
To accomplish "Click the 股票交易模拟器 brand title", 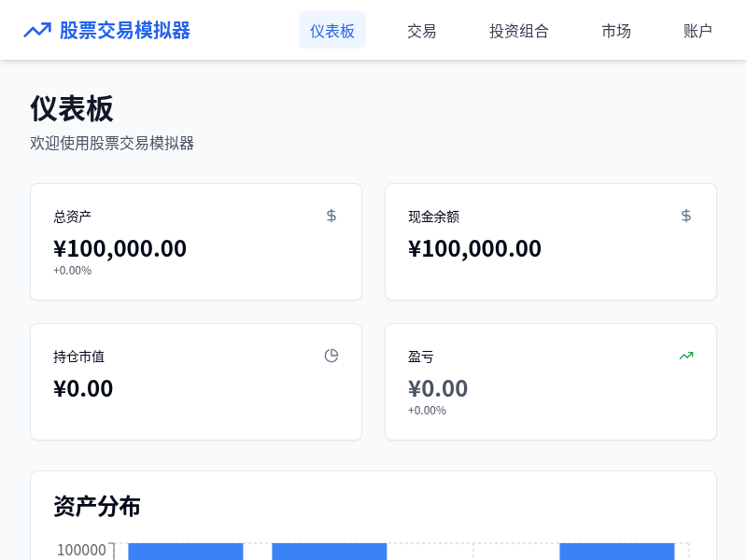I will pyautogui.click(x=125, y=31).
